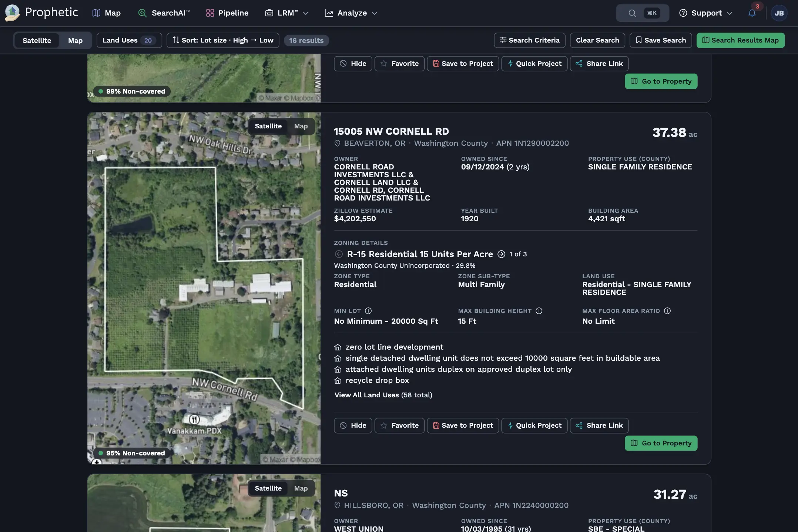Viewport: 798px width, 532px height.
Task: Click location pin beside BEAVERTON, OR
Action: 337,143
